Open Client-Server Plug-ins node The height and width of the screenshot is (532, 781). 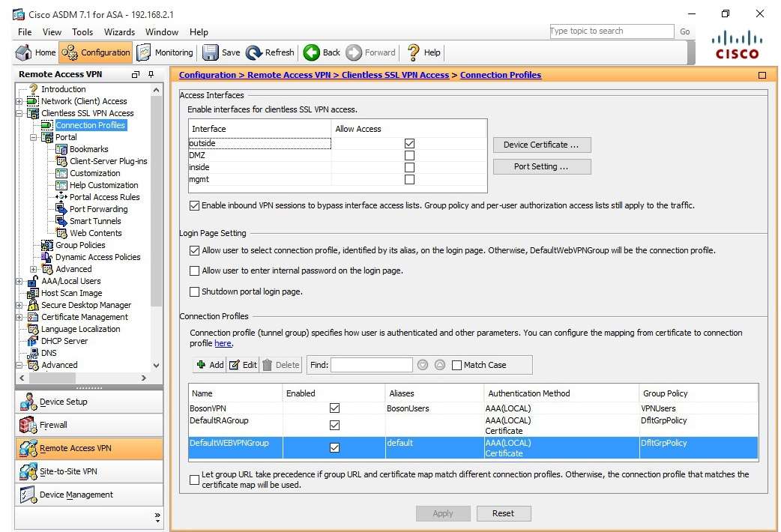click(x=108, y=161)
